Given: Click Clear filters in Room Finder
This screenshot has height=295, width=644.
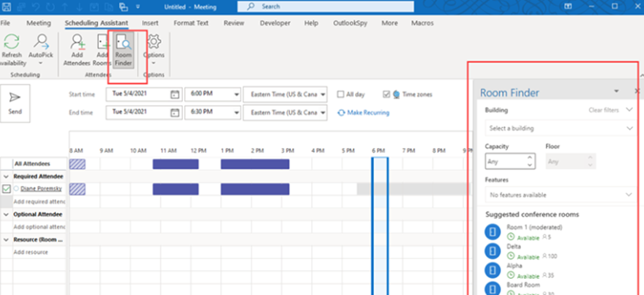Looking at the screenshot, I should coord(604,110).
